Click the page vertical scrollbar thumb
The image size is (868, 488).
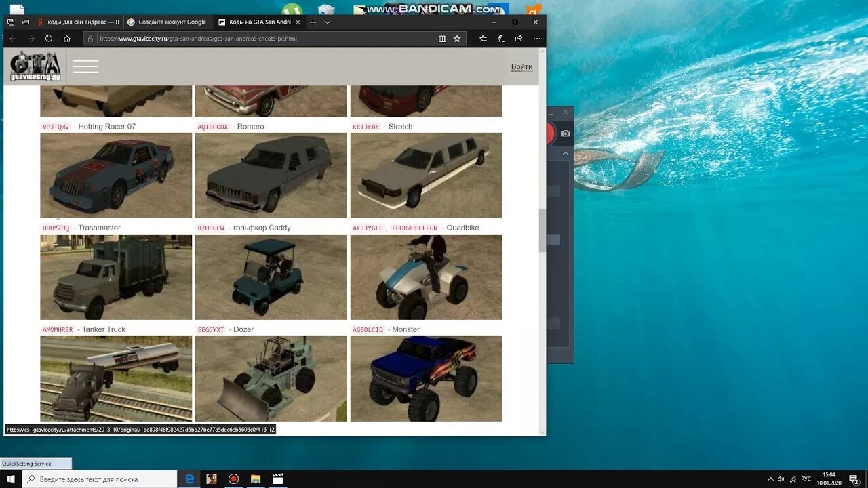point(542,230)
